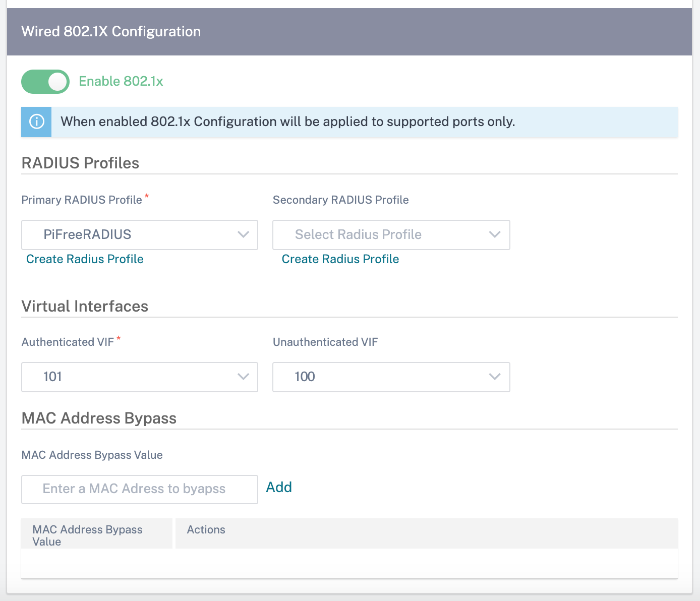Click the empty MAC bypass table body
The height and width of the screenshot is (601, 700).
[349, 563]
